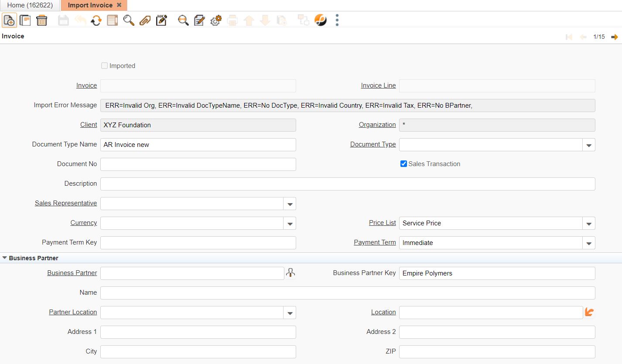The image size is (622, 364).
Task: Click the Payment Term Key field
Action: tap(198, 243)
